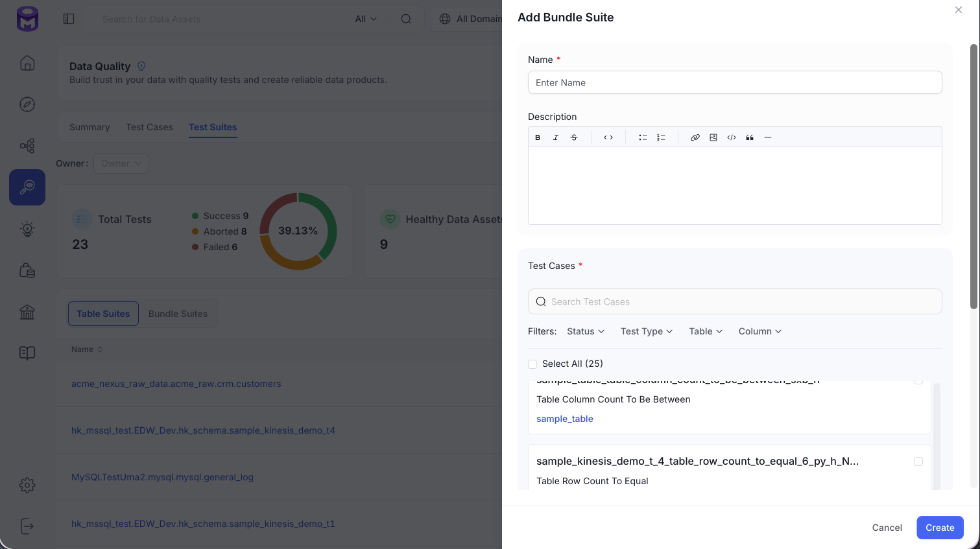Insert code block in description editor
The image size is (980, 549).
tap(732, 137)
